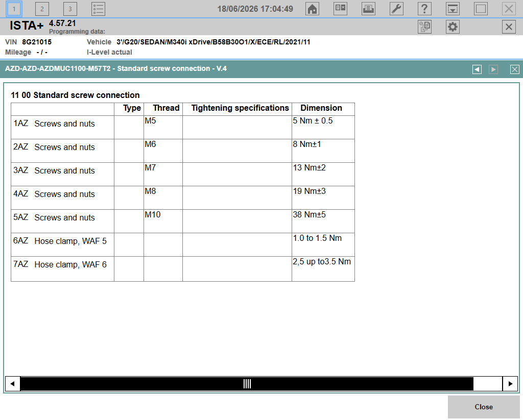
Task: Click the 19 Nm±3 value
Action: 309,191
